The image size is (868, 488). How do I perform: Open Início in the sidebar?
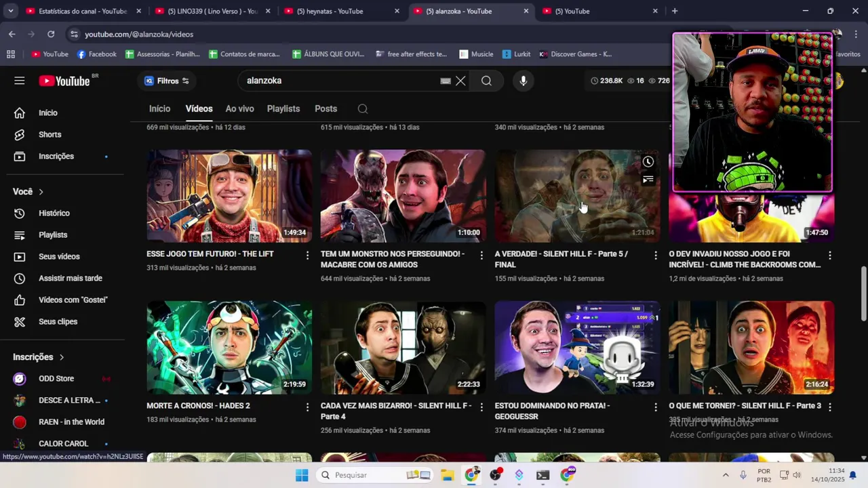47,113
